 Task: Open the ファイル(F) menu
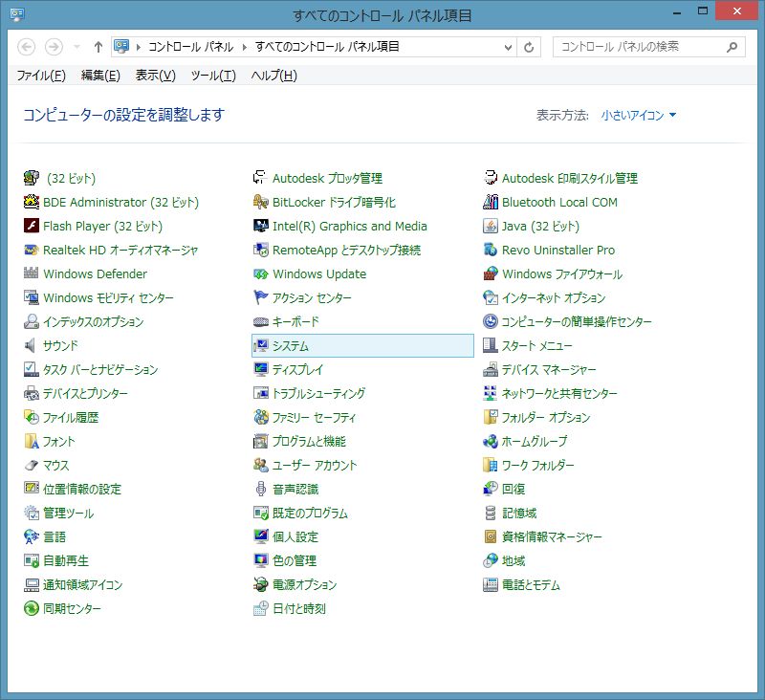41,76
